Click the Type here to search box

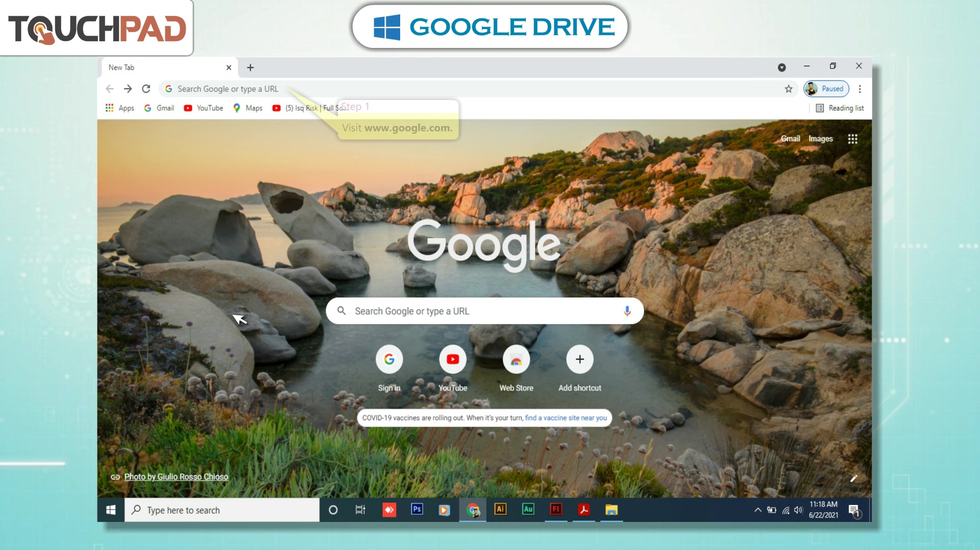click(222, 510)
